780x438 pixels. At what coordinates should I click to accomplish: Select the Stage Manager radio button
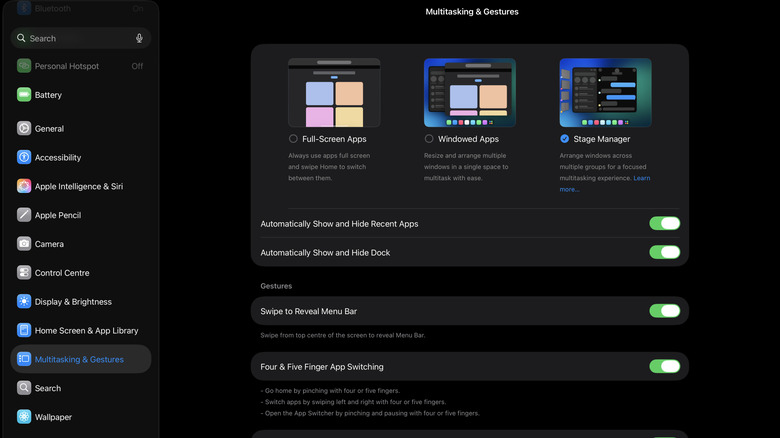pyautogui.click(x=564, y=139)
